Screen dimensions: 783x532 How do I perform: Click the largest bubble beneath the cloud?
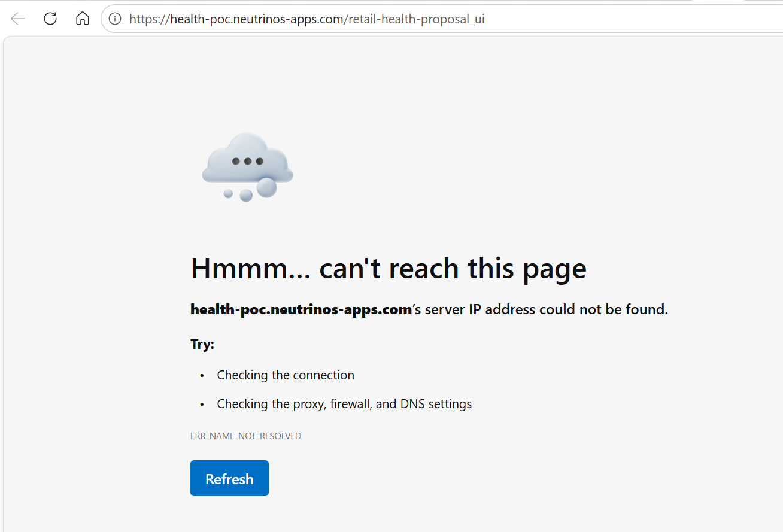pos(266,187)
